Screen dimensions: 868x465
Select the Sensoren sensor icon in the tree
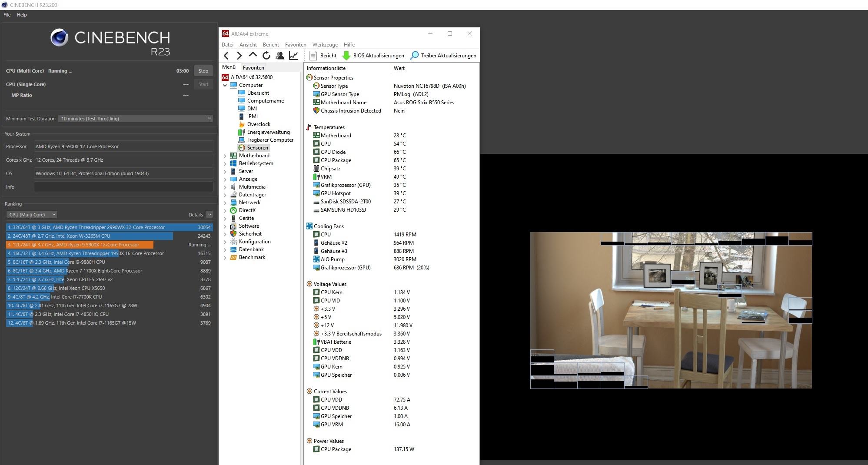click(242, 148)
